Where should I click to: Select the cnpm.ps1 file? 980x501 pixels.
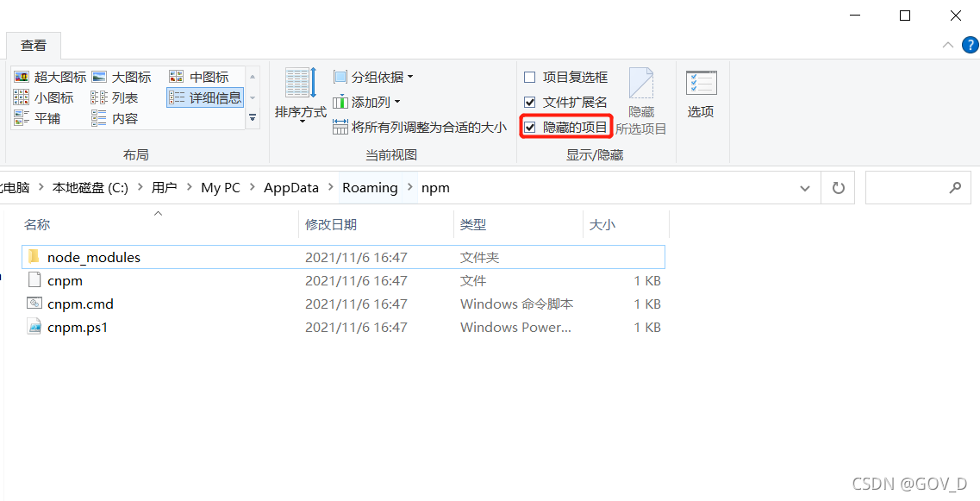(x=343, y=327)
